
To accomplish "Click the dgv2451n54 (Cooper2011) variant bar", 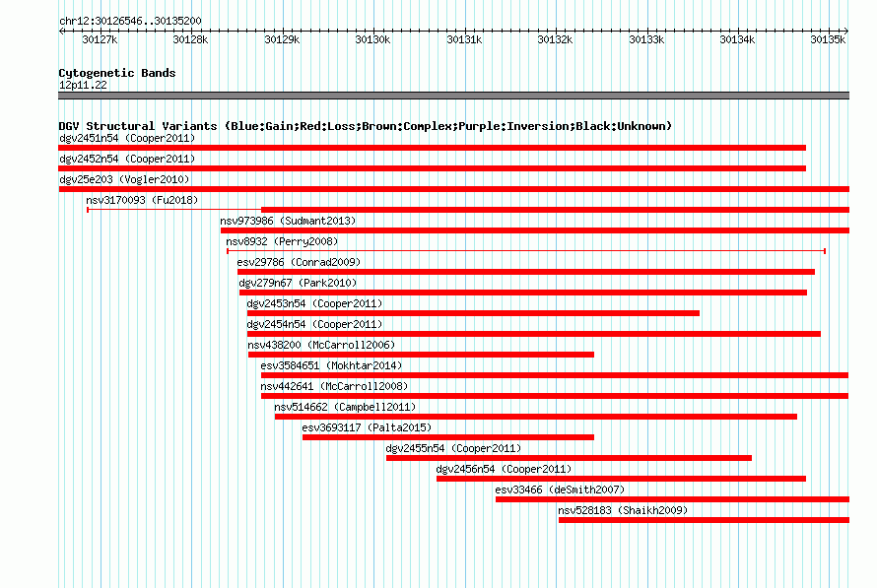I will (432, 148).
